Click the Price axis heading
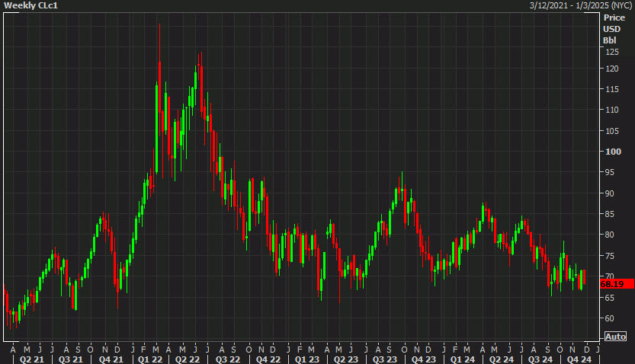 614,18
